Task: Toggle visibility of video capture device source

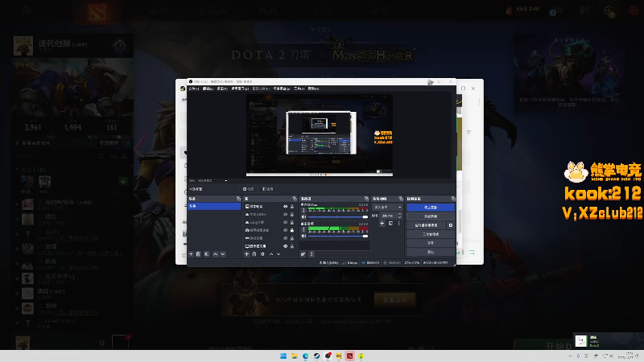Action: [x=286, y=230]
